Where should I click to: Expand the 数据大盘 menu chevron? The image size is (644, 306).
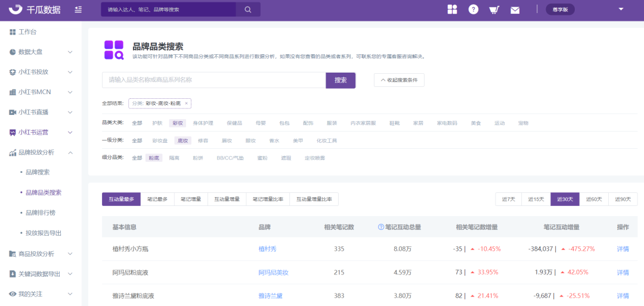point(70,52)
